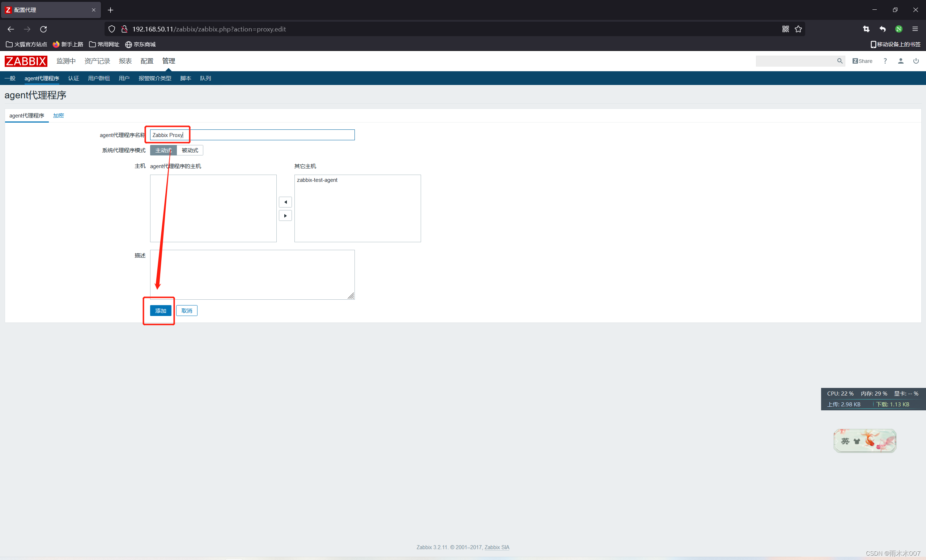This screenshot has height=560, width=926.
Task: Click the 添加 button
Action: click(x=161, y=311)
